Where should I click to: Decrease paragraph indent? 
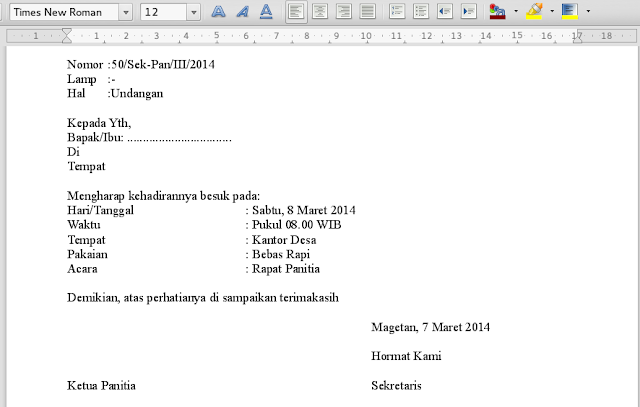click(x=445, y=11)
